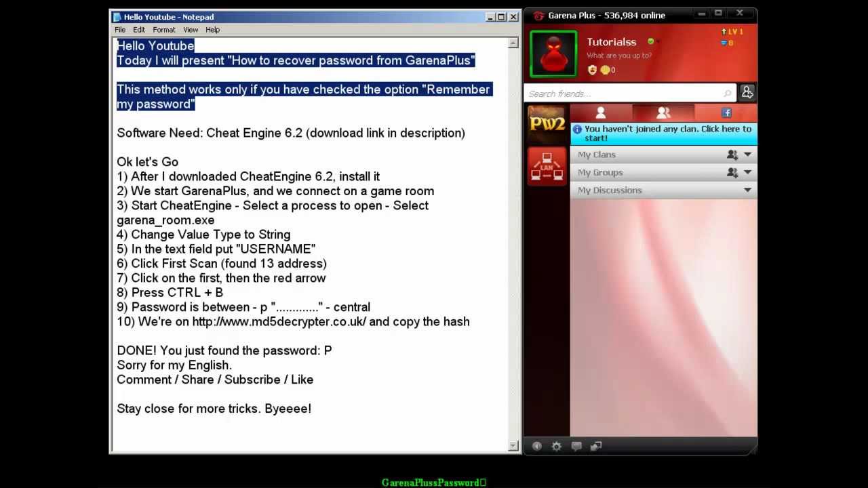
Task: Switch to the single-person Friends tab
Action: [601, 113]
